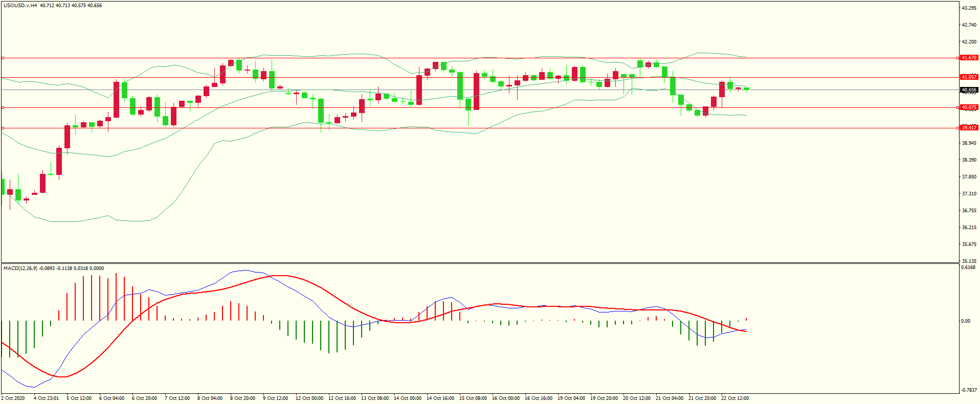
Task: Click the 14 Oct 16:00 time label
Action: click(x=440, y=398)
